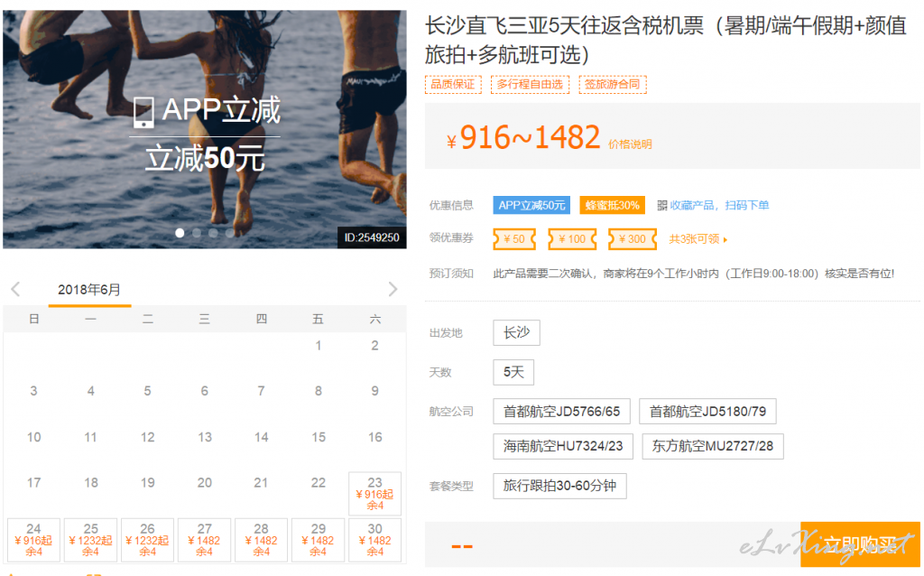Expand 共3张可领 coupon list
This screenshot has width=924, height=576.
coord(698,238)
